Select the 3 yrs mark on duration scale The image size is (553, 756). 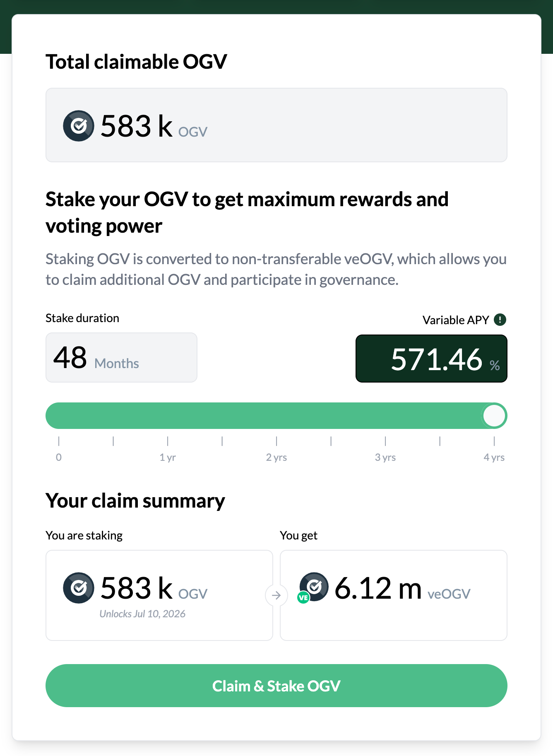385,457
